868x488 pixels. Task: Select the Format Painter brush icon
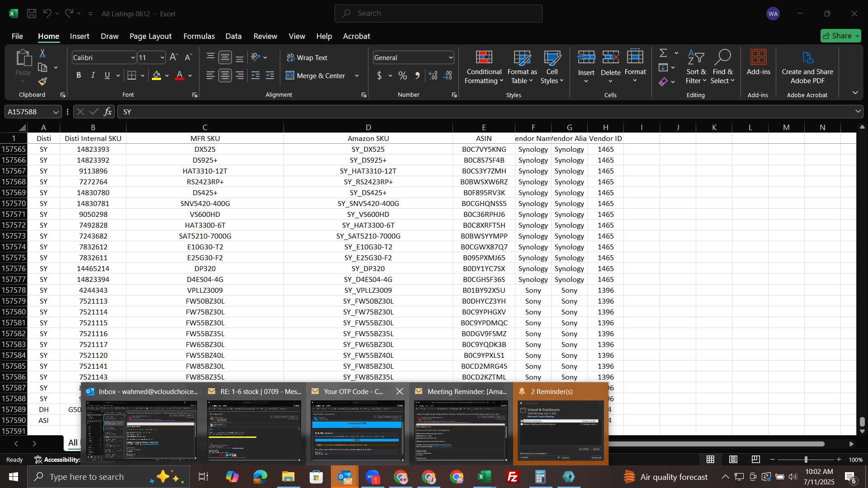[42, 81]
